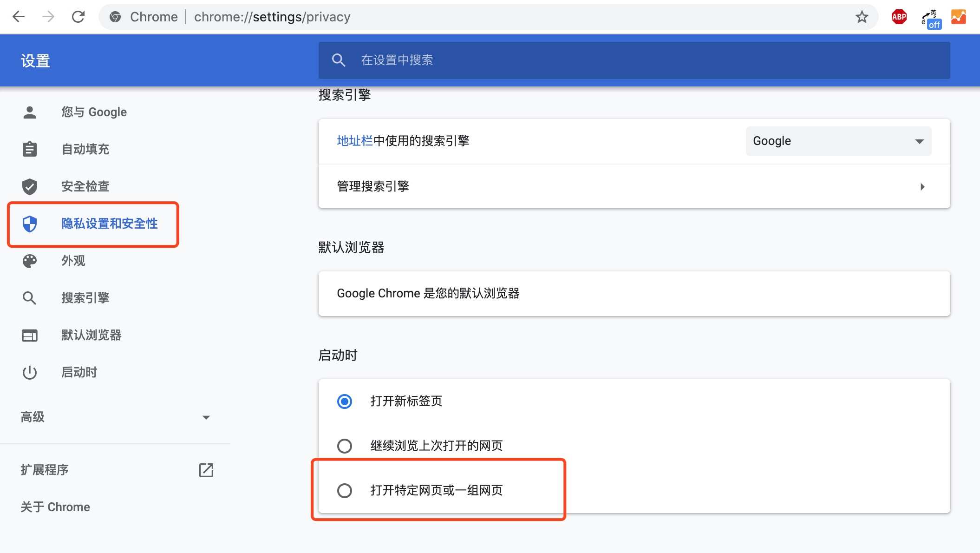This screenshot has width=980, height=553.
Task: Open the ABP Adblock Plus extension
Action: click(x=899, y=17)
